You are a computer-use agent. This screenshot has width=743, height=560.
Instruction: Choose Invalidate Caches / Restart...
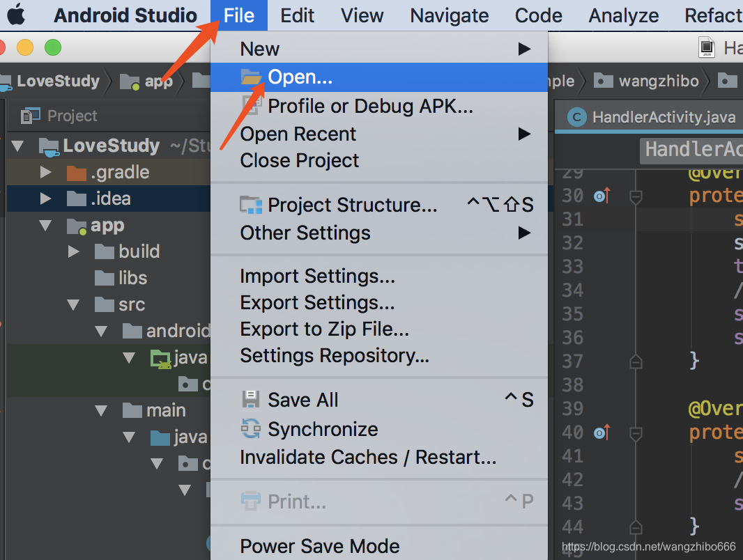click(x=379, y=458)
